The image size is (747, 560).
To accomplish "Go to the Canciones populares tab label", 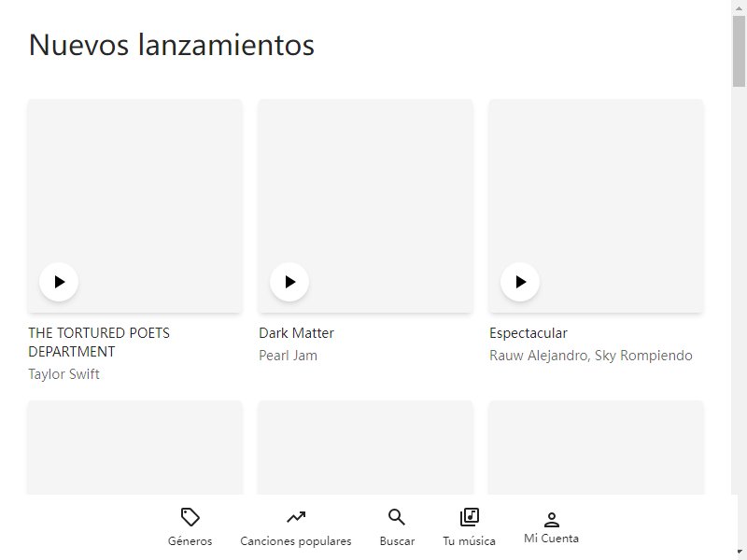I will coord(296,541).
